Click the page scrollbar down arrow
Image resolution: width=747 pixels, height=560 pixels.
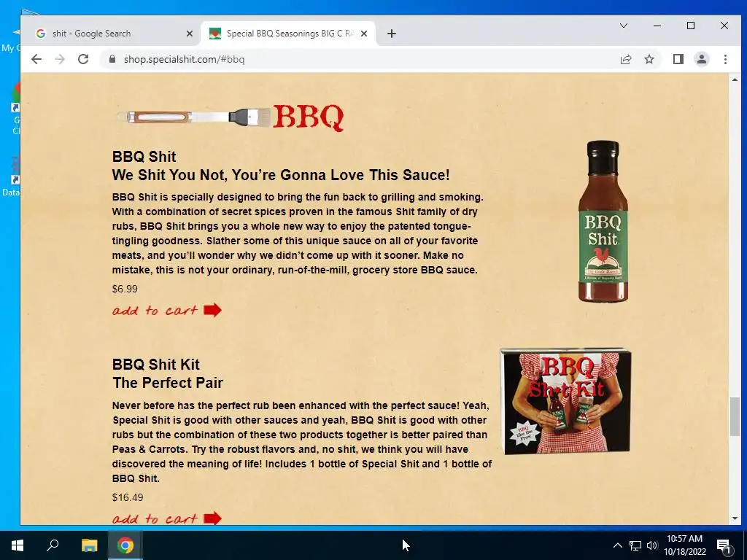735,518
